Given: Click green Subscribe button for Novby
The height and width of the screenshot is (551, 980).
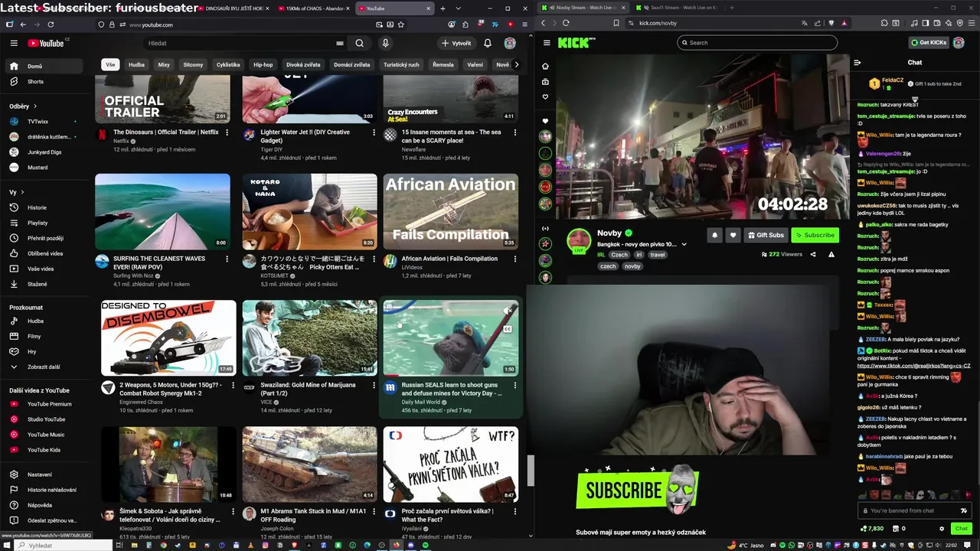Looking at the screenshot, I should click(x=815, y=235).
